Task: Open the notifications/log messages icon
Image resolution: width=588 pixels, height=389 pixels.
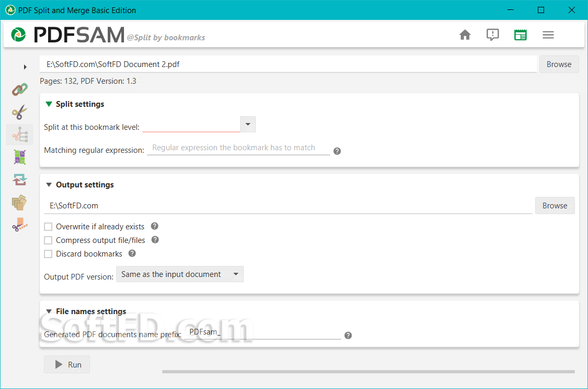Action: [492, 35]
